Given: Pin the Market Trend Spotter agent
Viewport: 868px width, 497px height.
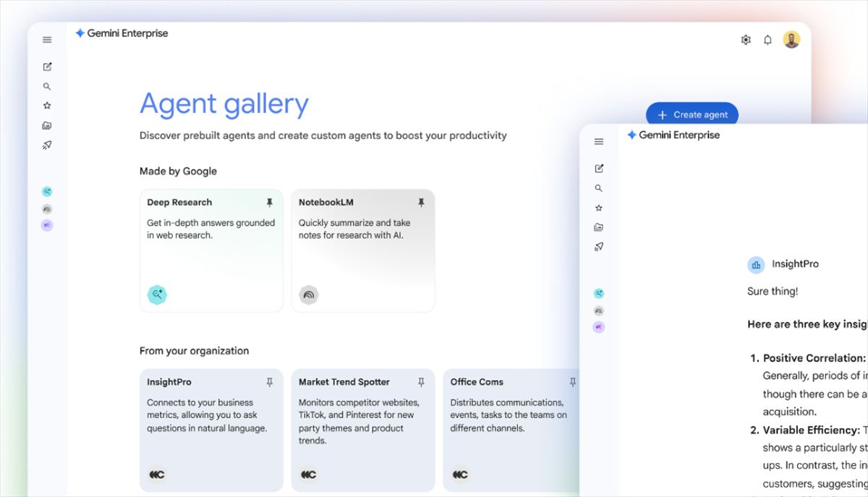Looking at the screenshot, I should (x=420, y=382).
